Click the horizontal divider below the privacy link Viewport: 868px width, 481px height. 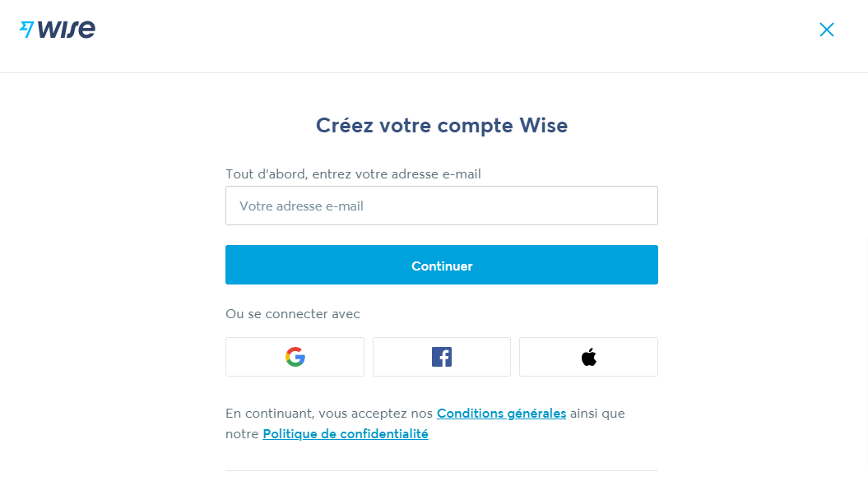442,470
